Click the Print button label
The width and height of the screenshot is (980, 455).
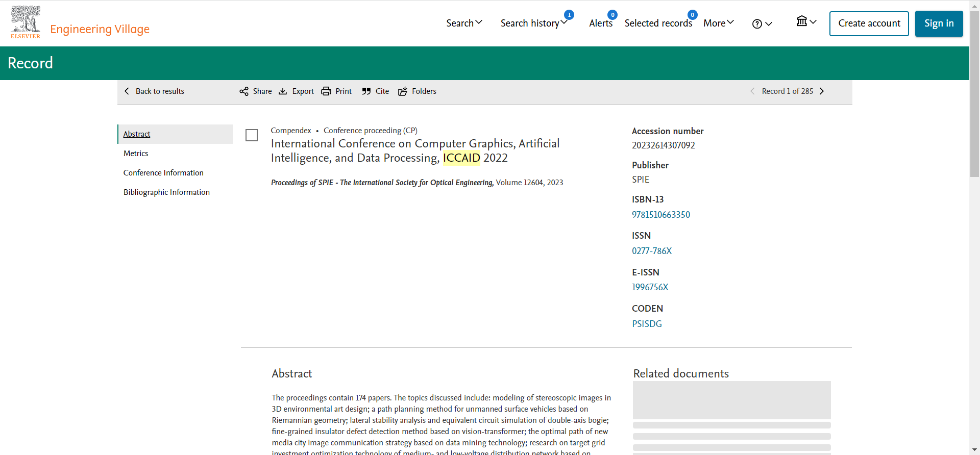[344, 91]
